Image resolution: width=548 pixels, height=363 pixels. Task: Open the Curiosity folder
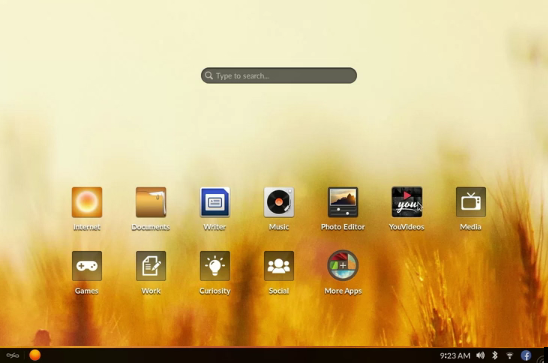pos(215,266)
